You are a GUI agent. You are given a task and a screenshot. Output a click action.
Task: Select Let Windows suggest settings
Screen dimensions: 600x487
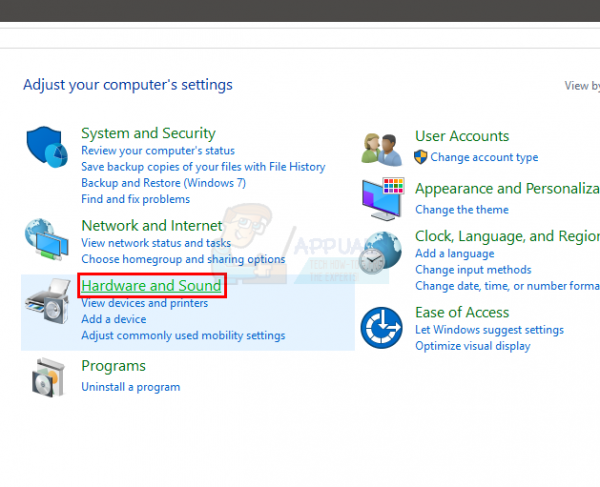coord(489,330)
